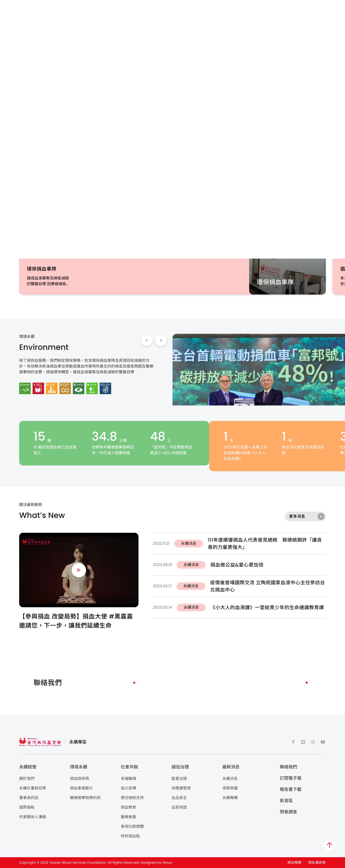Image resolution: width=345 pixels, height=868 pixels.
Task: Advance to next Environment slide
Action: click(x=161, y=340)
